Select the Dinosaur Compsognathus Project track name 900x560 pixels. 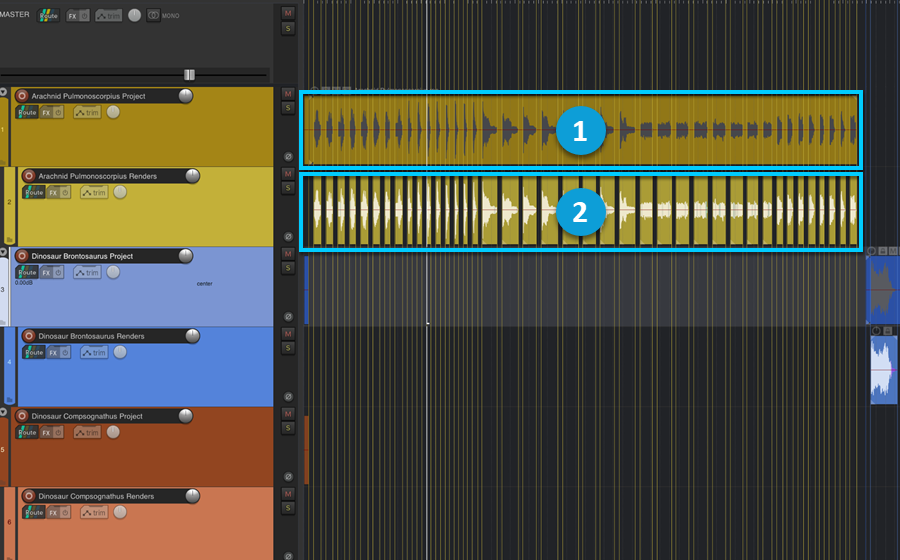[x=87, y=416]
